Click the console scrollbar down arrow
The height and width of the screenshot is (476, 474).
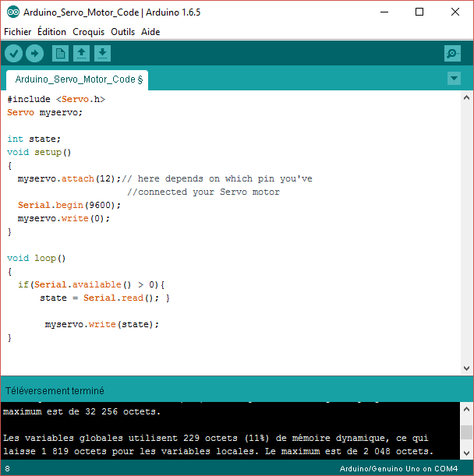[467, 453]
